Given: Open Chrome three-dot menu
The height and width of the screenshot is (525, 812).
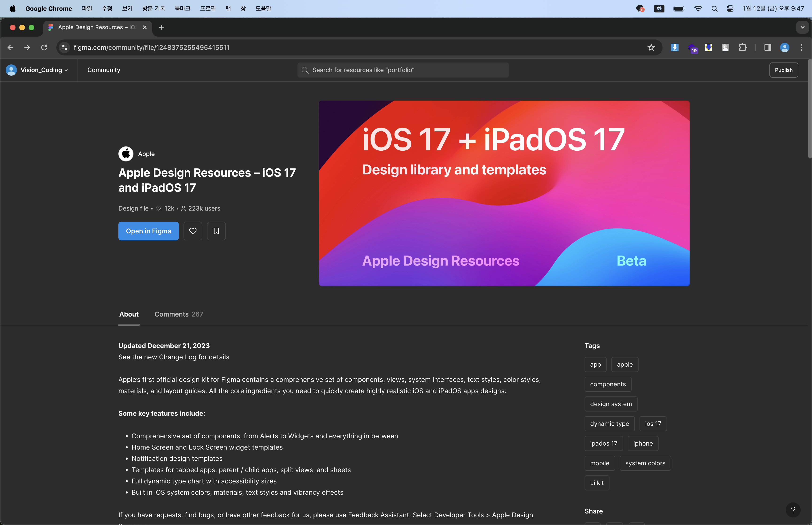Looking at the screenshot, I should point(801,47).
